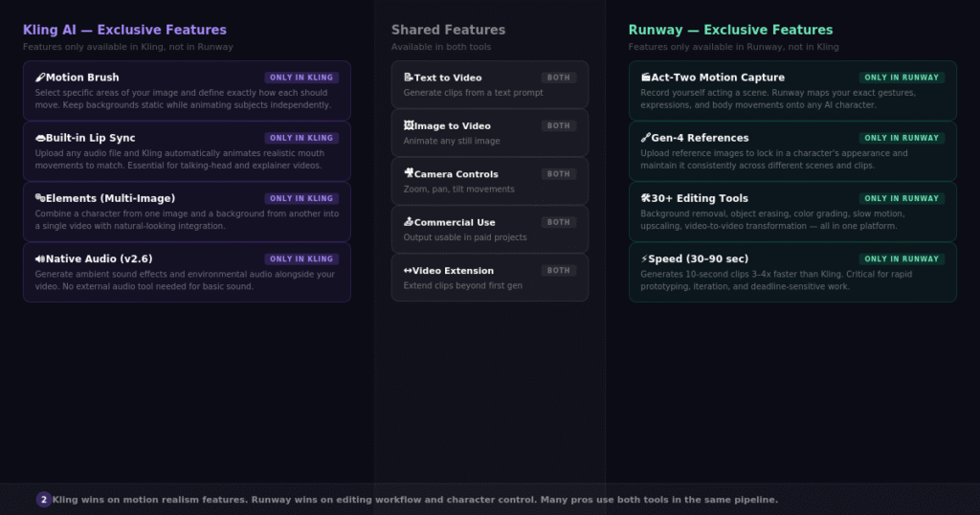Click the BOTH badge on Video Extension
980x515 pixels.
click(558, 271)
